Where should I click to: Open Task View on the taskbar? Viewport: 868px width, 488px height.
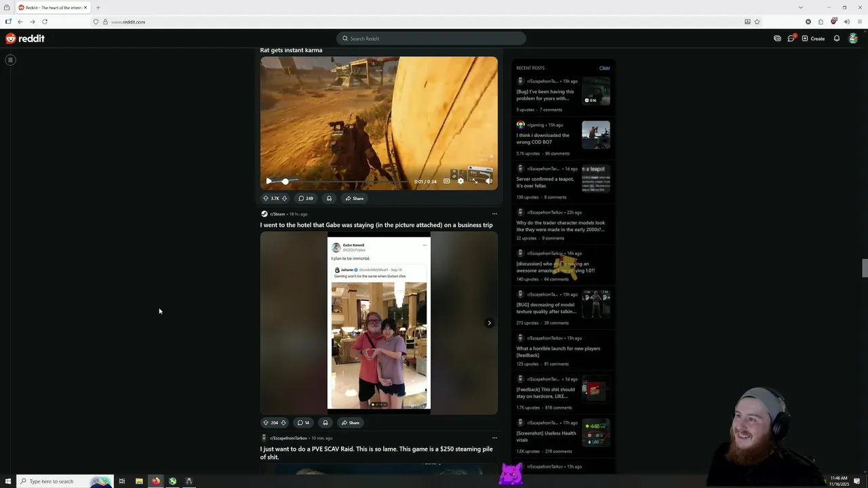[x=122, y=481]
